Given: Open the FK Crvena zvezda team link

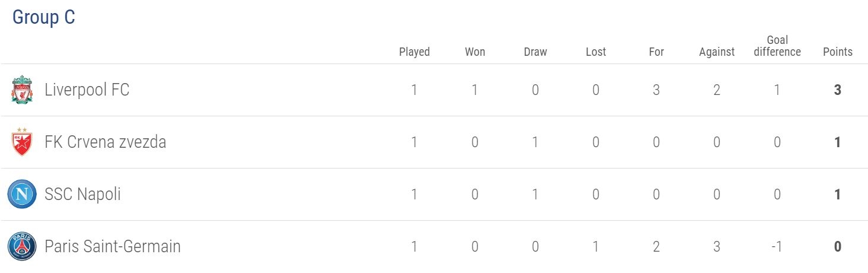Looking at the screenshot, I should (105, 142).
